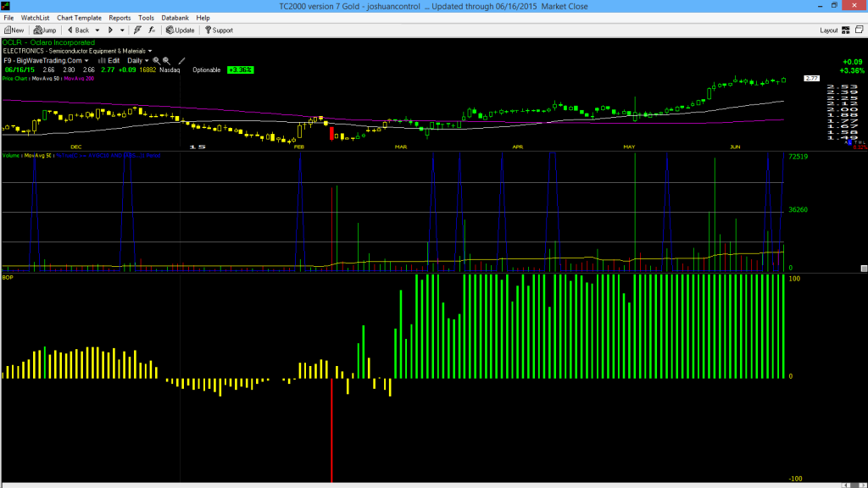Click the Price Chart legend label
868x488 pixels.
click(15, 79)
